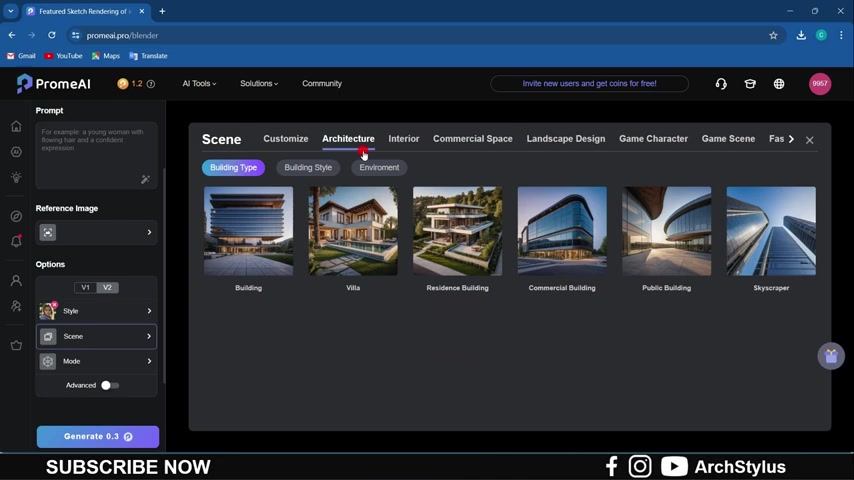Select the V2 version option
Screen dimensions: 854x480
point(107,288)
